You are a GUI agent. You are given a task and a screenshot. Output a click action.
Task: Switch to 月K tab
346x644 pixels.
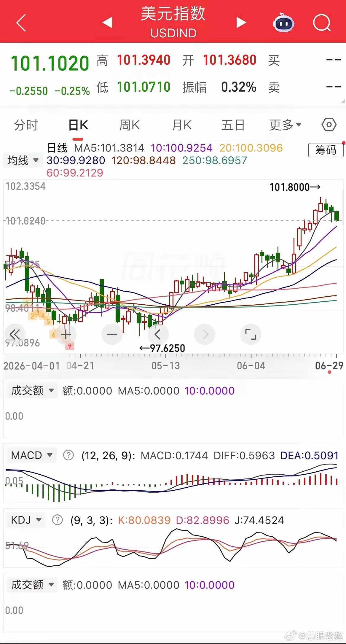[182, 125]
